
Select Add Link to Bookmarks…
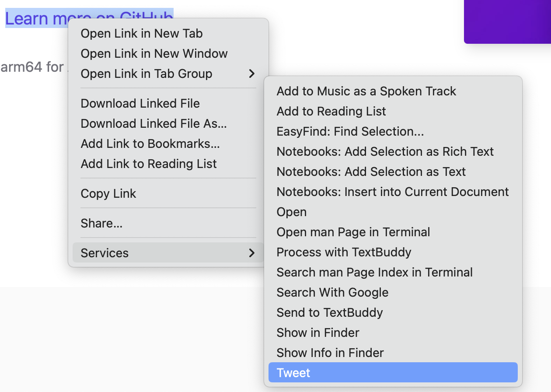pos(150,143)
